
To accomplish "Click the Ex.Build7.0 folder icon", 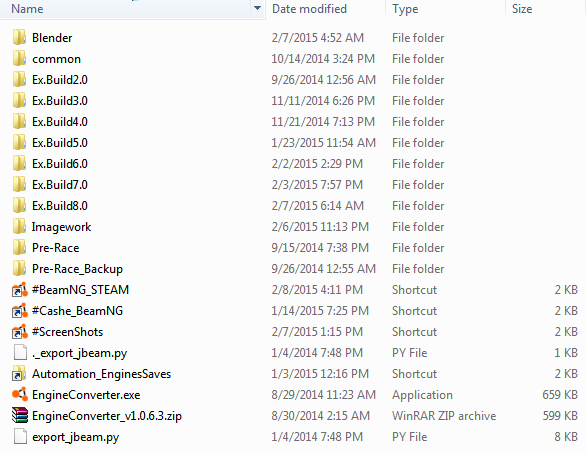I will click(19, 184).
